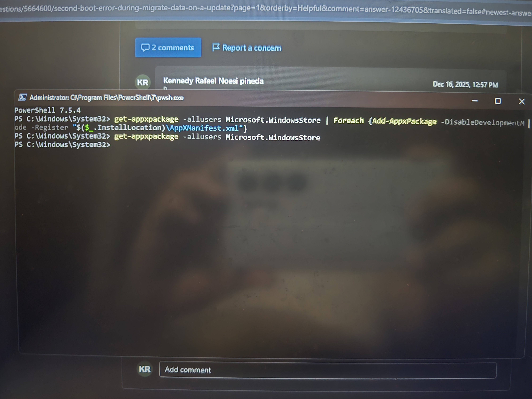Click KR avatar next to Kennedy's comment
Screen dimensions: 532x399
click(x=143, y=82)
